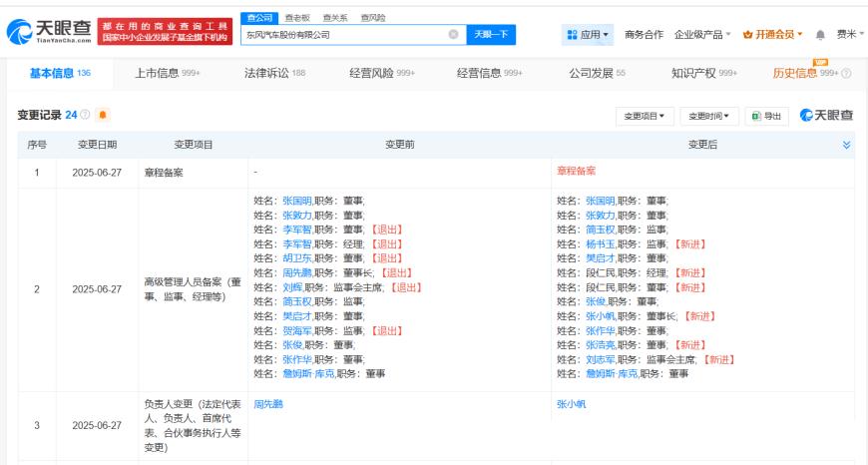
Task: Open 樊启才 link in 变更前 column
Action: coord(296,316)
